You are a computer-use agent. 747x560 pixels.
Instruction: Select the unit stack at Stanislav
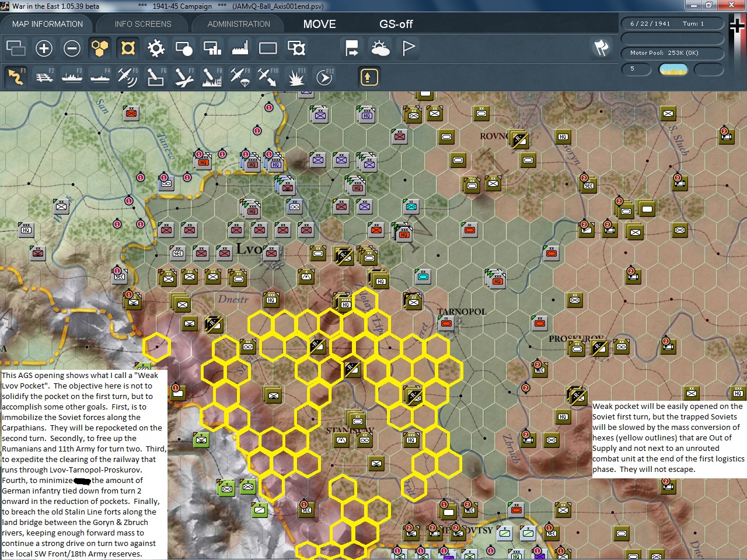coord(357,420)
